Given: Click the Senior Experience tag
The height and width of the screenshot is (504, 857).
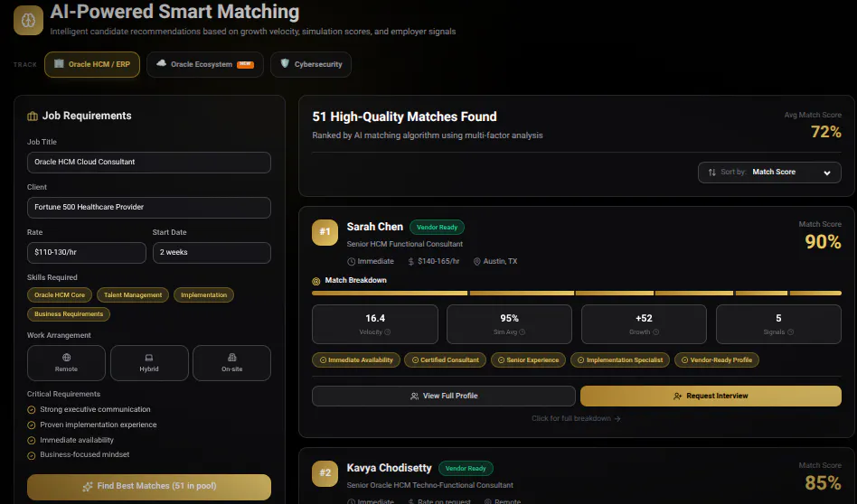Looking at the screenshot, I should 528,360.
